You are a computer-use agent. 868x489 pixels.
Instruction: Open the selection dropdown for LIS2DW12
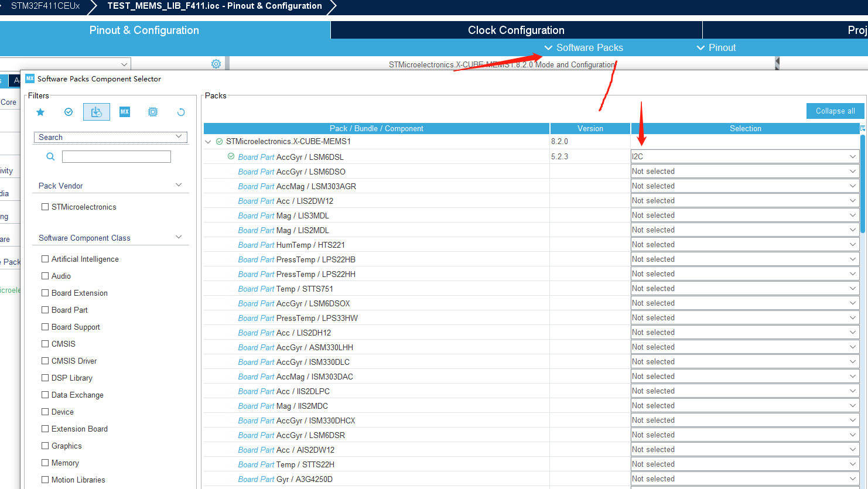click(x=745, y=200)
